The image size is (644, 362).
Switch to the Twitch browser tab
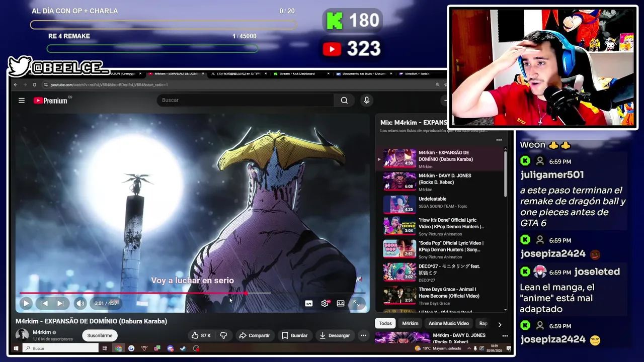(x=418, y=74)
